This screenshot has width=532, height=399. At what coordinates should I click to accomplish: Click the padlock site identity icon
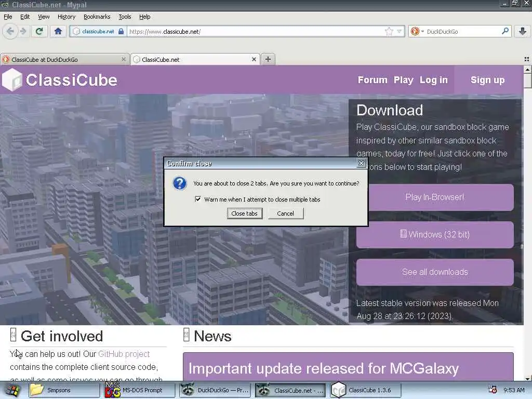tap(121, 32)
